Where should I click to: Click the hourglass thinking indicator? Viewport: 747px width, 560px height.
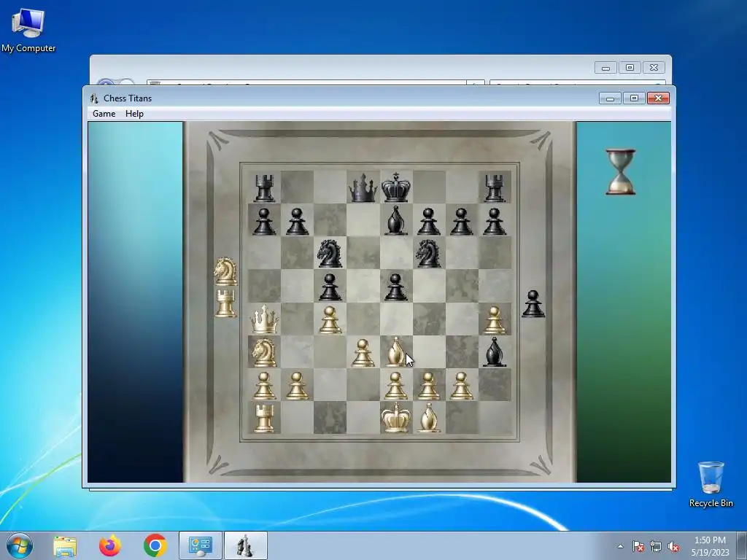coord(620,172)
